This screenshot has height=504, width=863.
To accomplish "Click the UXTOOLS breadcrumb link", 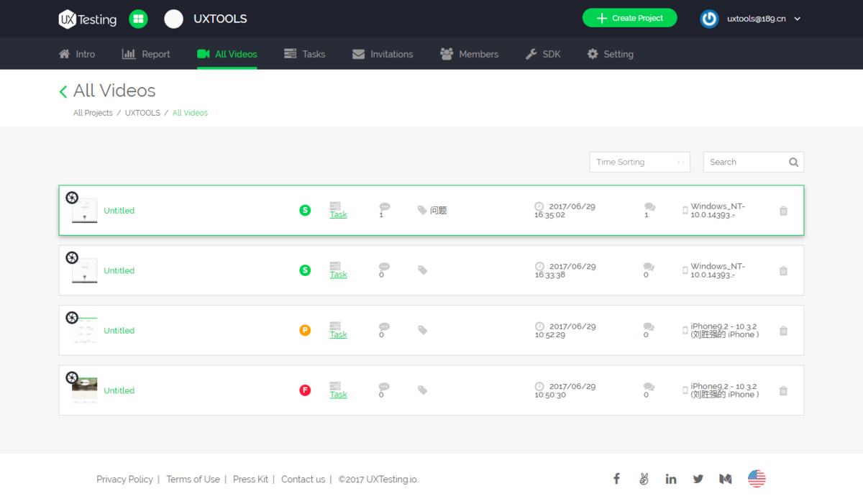I will 142,113.
